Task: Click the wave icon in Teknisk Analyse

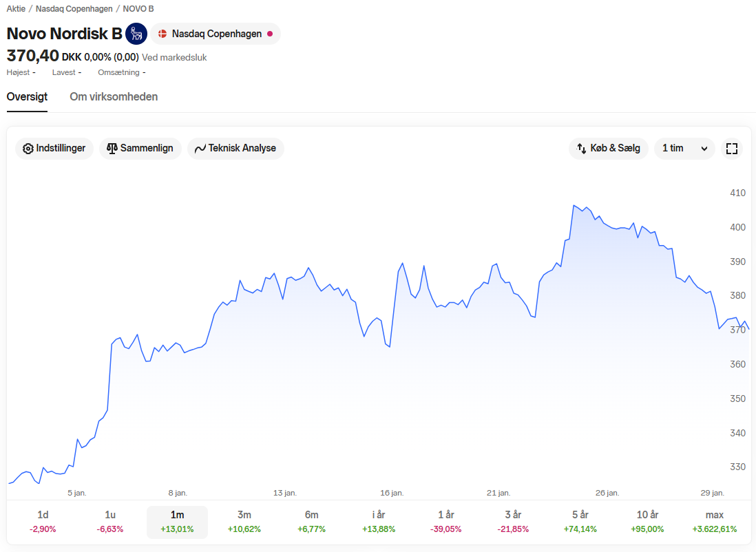Action: click(x=200, y=149)
